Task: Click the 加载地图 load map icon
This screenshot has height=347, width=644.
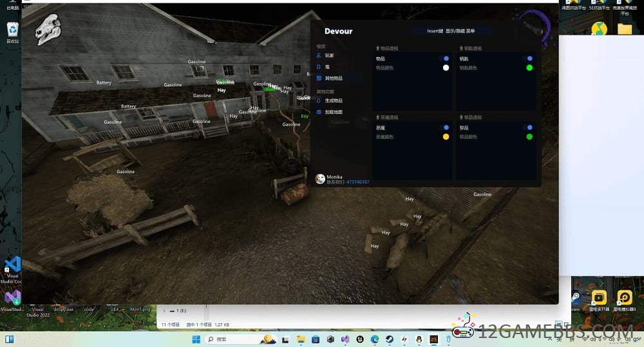Action: [319, 112]
